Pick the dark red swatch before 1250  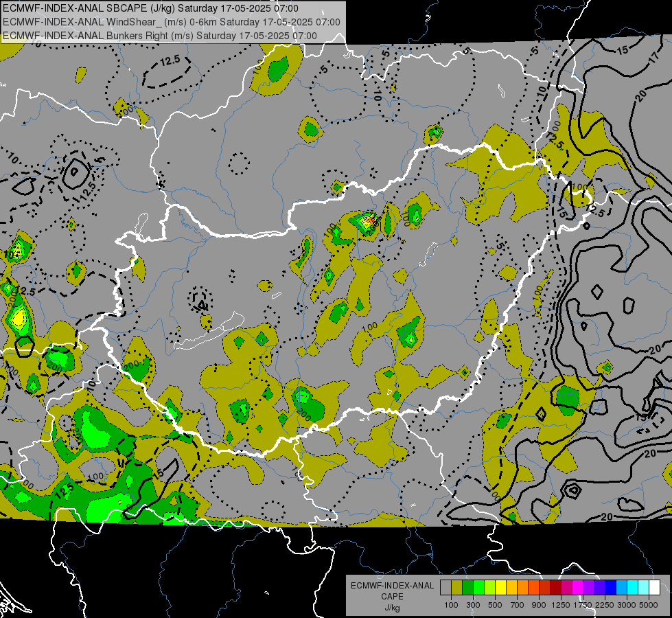[x=556, y=588]
